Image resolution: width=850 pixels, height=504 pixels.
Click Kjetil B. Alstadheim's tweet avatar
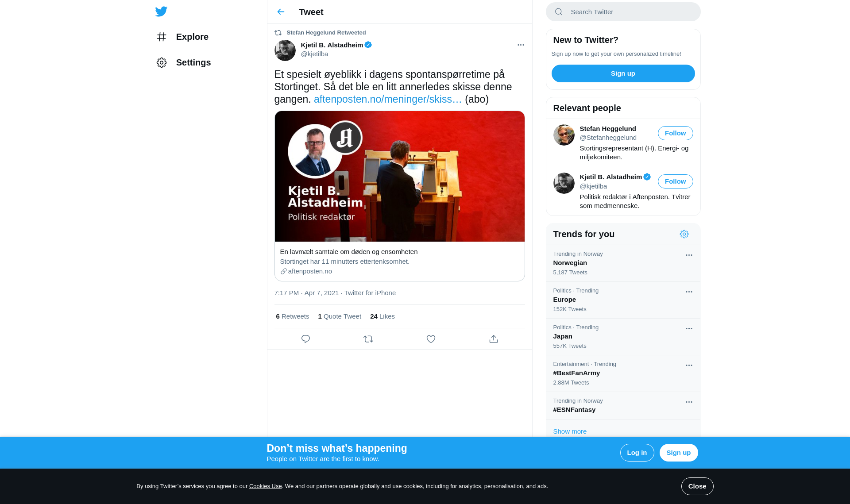click(285, 50)
